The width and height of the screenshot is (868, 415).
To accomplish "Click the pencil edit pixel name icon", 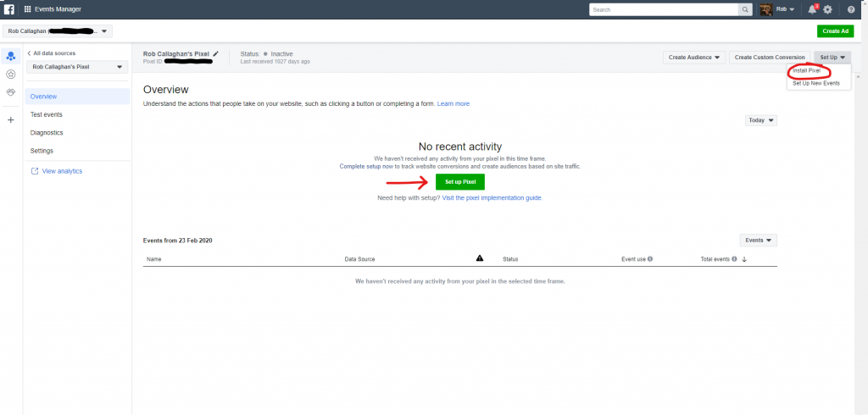I will [216, 53].
